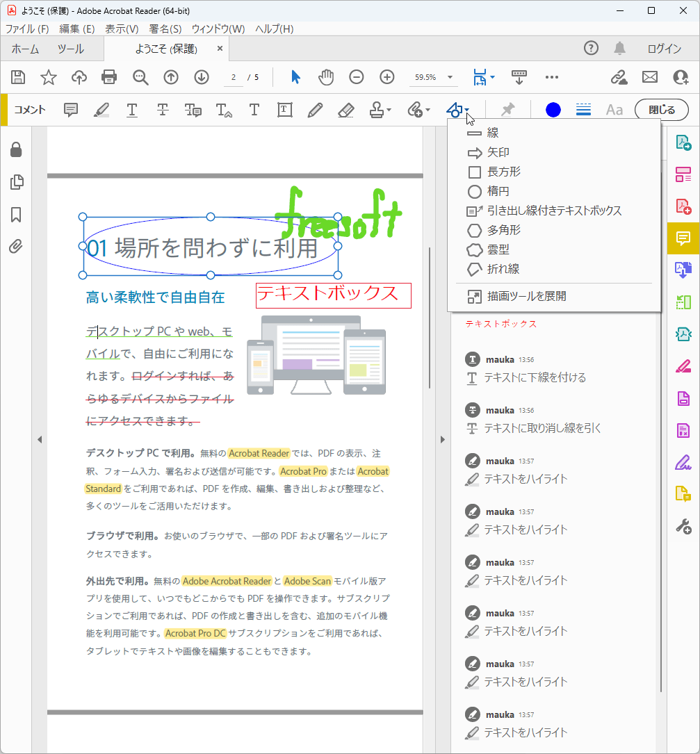Click 描画ツールを展開 menu item
This screenshot has width=700, height=754.
[x=554, y=297]
